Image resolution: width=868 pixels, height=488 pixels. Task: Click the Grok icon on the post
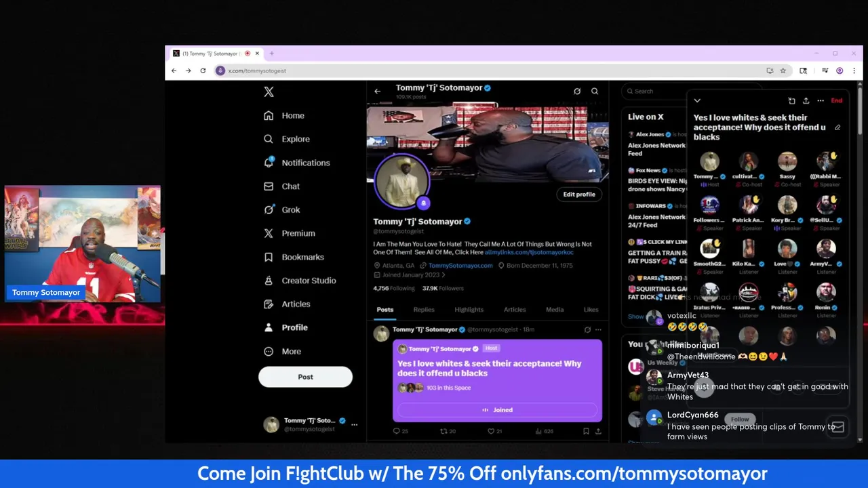tap(587, 330)
